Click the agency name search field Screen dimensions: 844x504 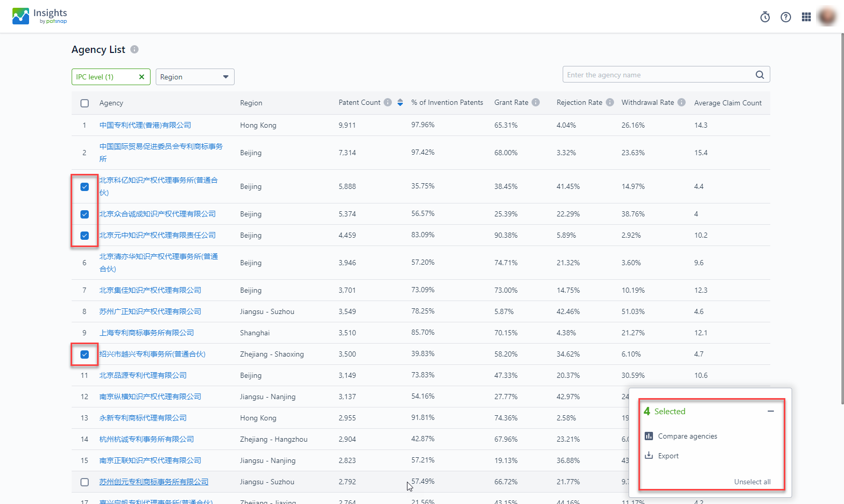click(657, 75)
